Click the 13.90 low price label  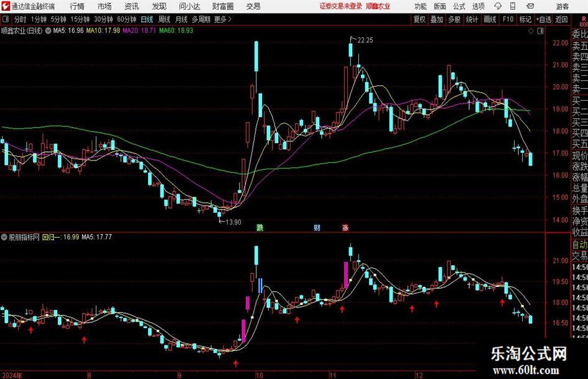tap(233, 222)
